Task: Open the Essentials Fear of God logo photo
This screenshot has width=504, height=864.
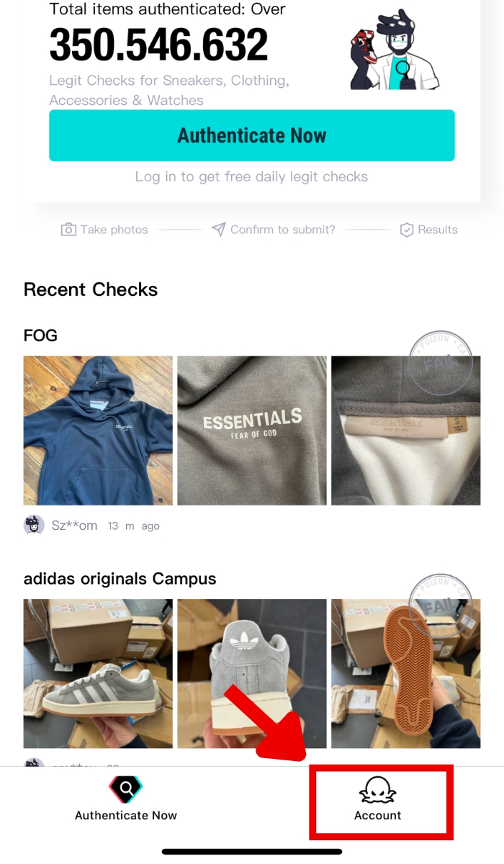Action: point(252,431)
